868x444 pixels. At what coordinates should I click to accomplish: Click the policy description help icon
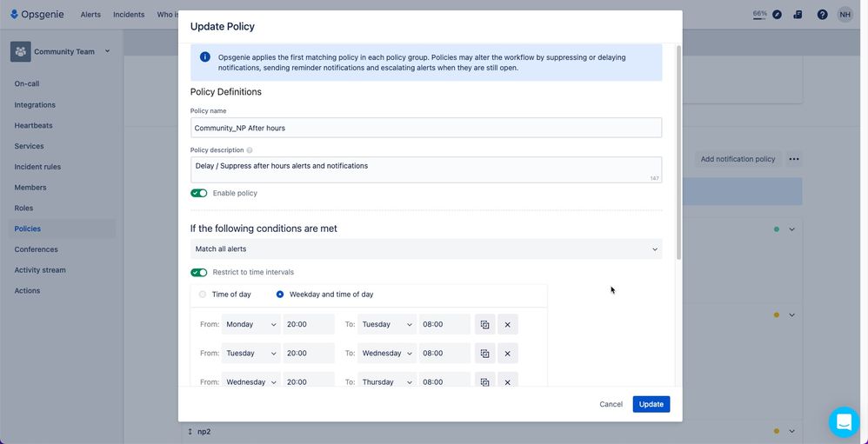click(x=249, y=149)
